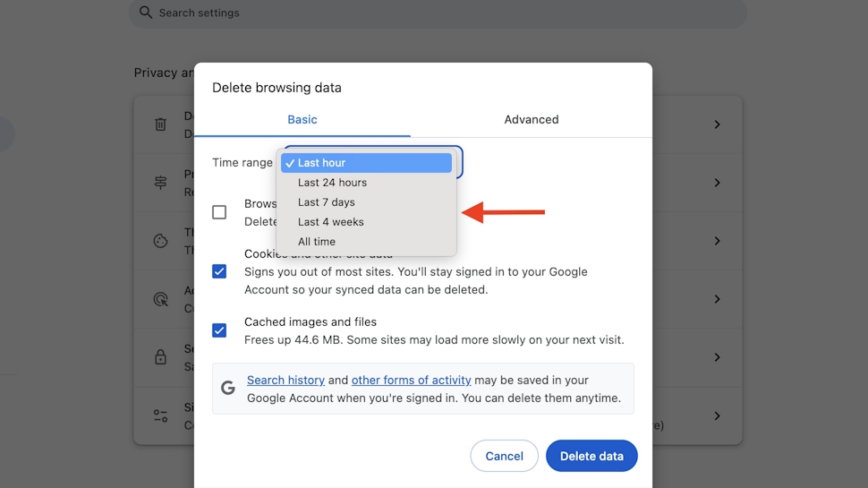This screenshot has height=488, width=868.
Task: Click the Google G logo in dialog
Action: [x=228, y=388]
